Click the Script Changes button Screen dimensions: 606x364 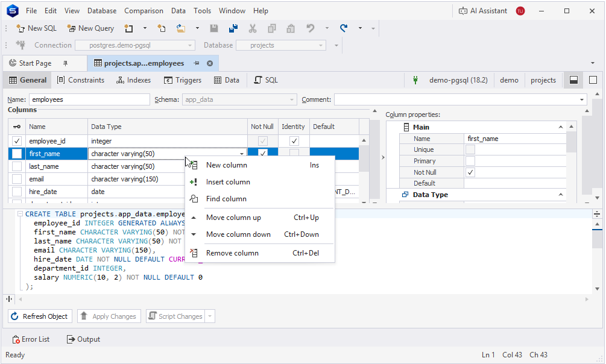pos(175,316)
